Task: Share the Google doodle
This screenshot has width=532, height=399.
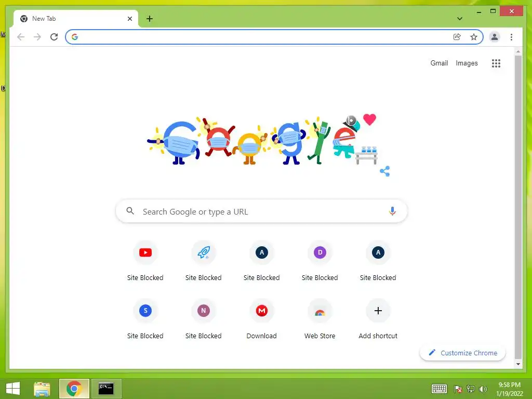Action: [x=385, y=171]
